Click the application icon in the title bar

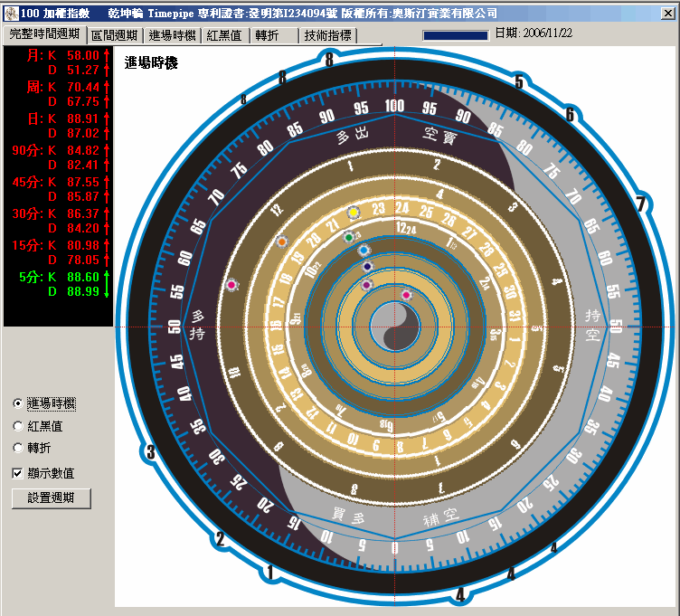pyautogui.click(x=9, y=14)
